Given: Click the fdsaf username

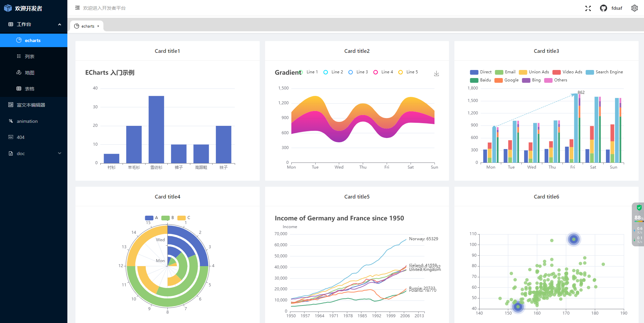Looking at the screenshot, I should tap(617, 8).
